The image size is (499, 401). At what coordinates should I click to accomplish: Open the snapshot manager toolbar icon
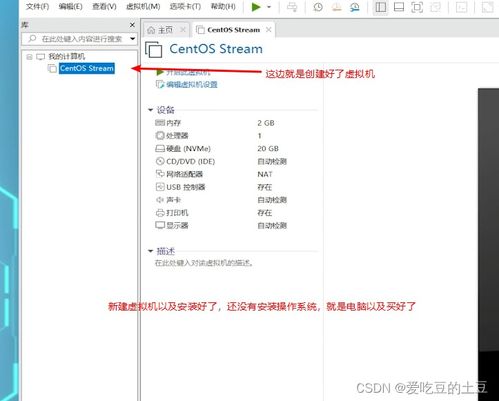(x=355, y=7)
